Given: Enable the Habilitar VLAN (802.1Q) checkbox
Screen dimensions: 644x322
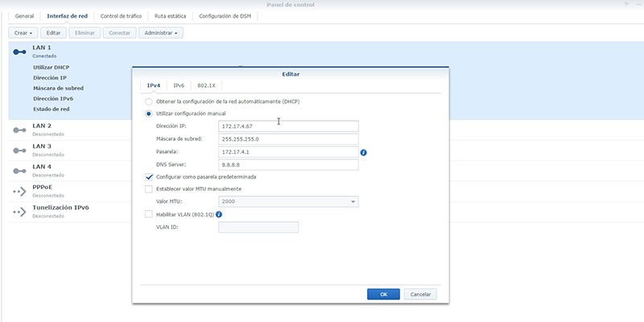Looking at the screenshot, I should [x=149, y=214].
